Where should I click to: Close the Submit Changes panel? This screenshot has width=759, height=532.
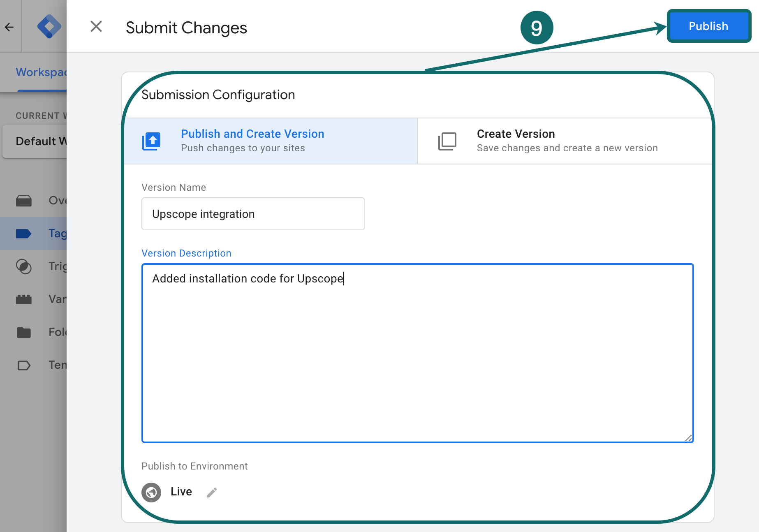pyautogui.click(x=96, y=27)
